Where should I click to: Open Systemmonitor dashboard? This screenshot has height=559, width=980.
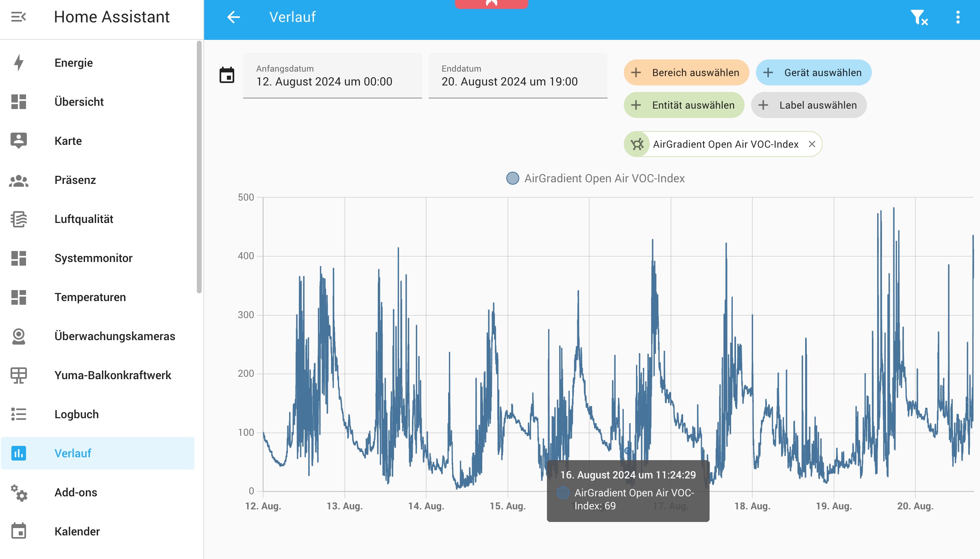[98, 258]
